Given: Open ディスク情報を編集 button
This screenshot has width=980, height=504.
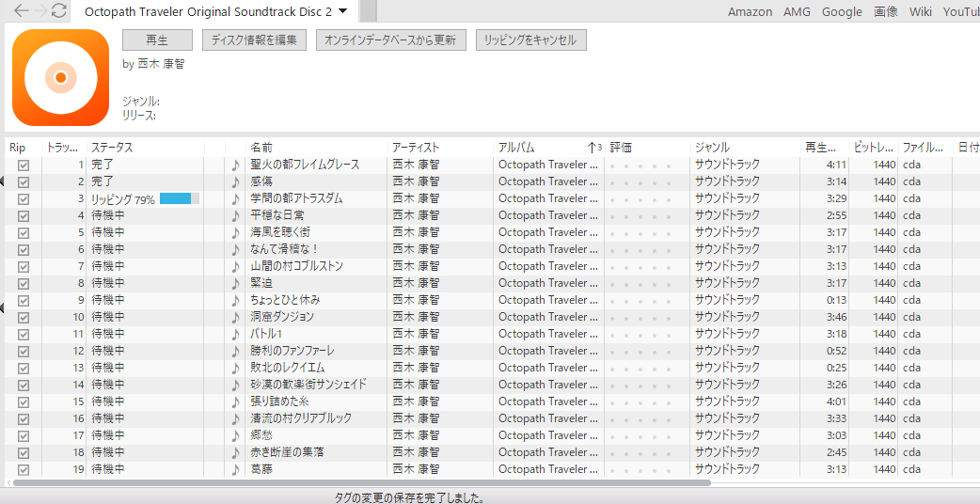Looking at the screenshot, I should coord(254,40).
